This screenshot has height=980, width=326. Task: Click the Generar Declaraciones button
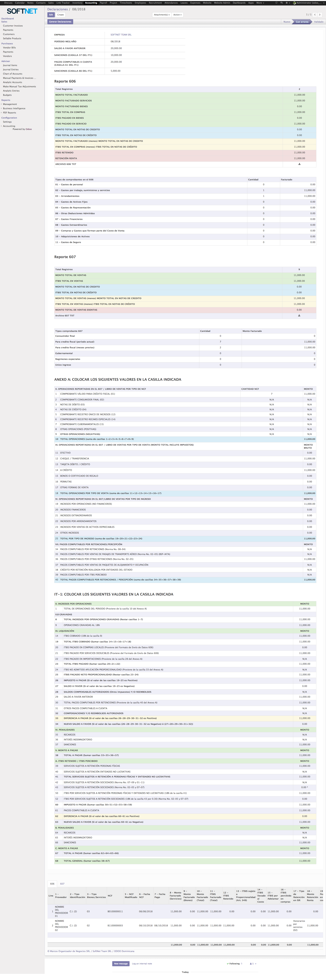(60, 22)
